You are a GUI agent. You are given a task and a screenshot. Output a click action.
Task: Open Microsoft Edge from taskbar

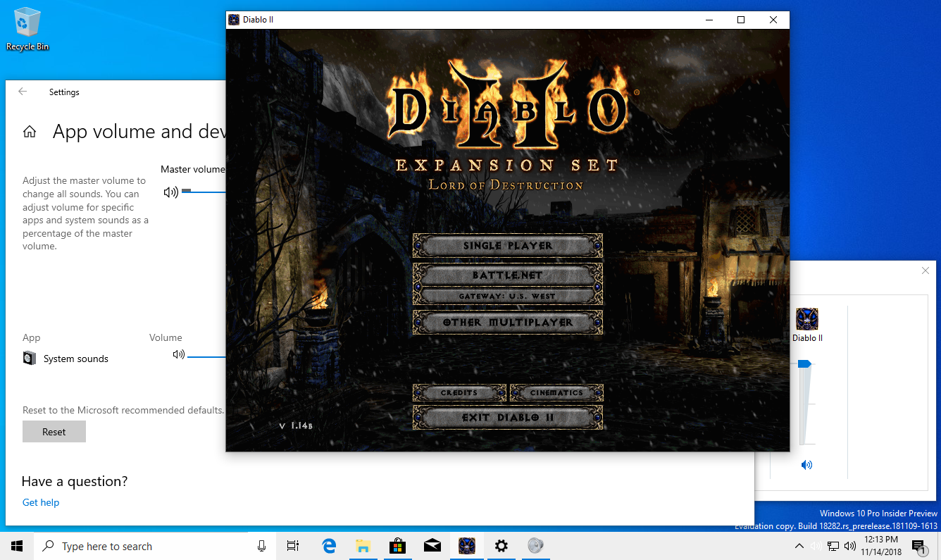(328, 546)
